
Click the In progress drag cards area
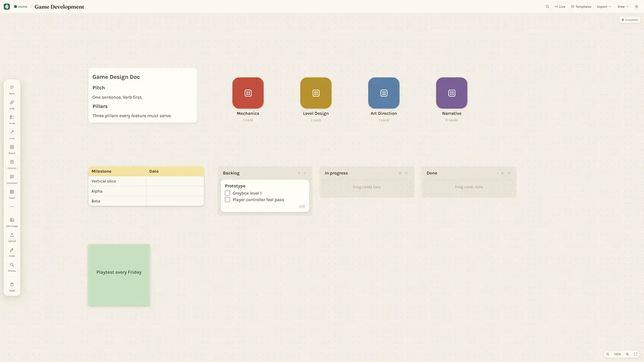[367, 187]
